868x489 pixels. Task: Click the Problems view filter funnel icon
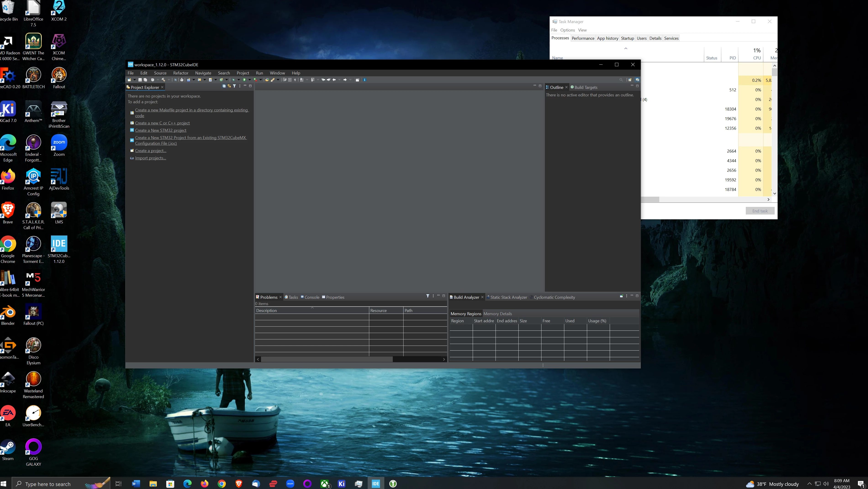[427, 296]
